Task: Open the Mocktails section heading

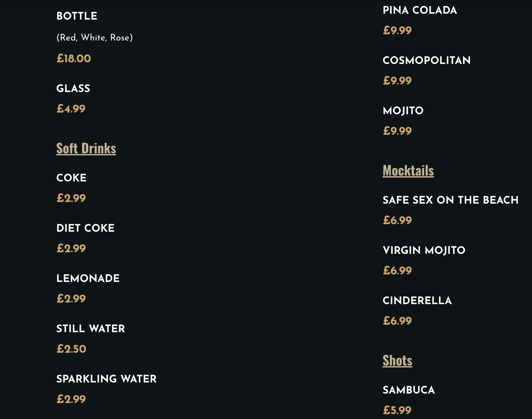Action: point(408,171)
